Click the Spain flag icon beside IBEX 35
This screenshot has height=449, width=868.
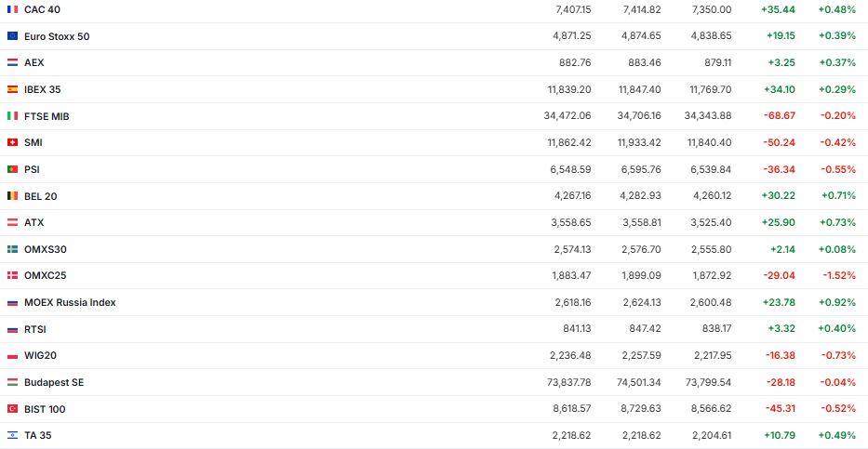(x=12, y=89)
